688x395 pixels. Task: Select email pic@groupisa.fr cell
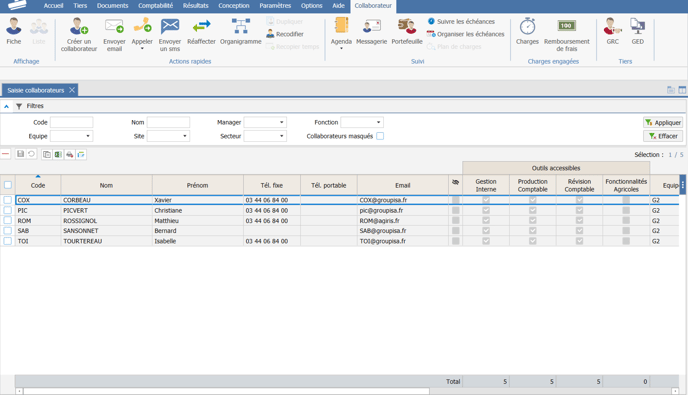[x=402, y=210]
